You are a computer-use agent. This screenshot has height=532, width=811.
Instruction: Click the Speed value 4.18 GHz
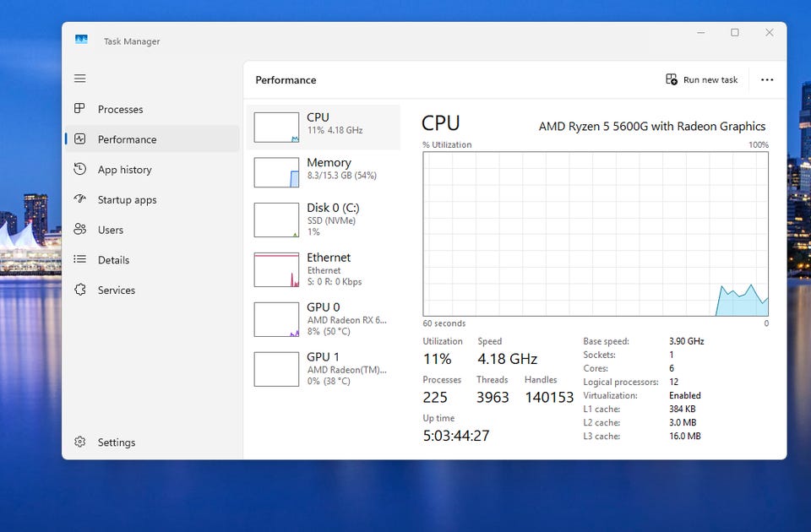tap(507, 359)
